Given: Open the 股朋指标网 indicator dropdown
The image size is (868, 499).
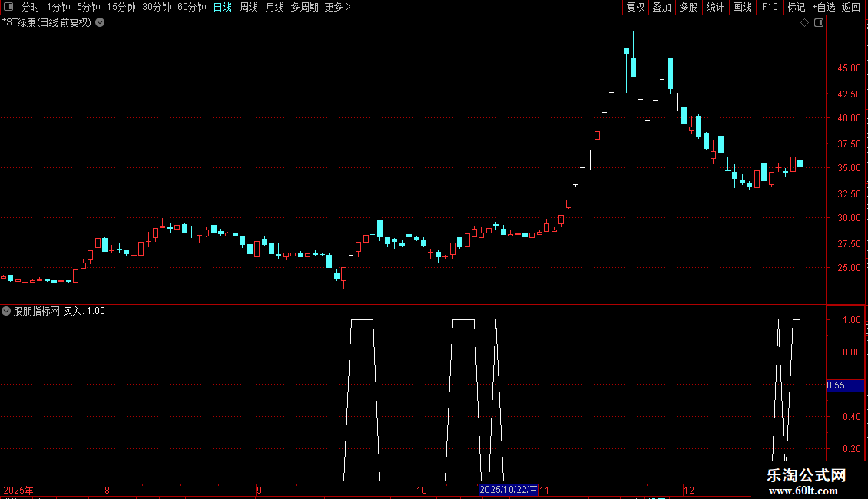Looking at the screenshot, I should [x=6, y=311].
